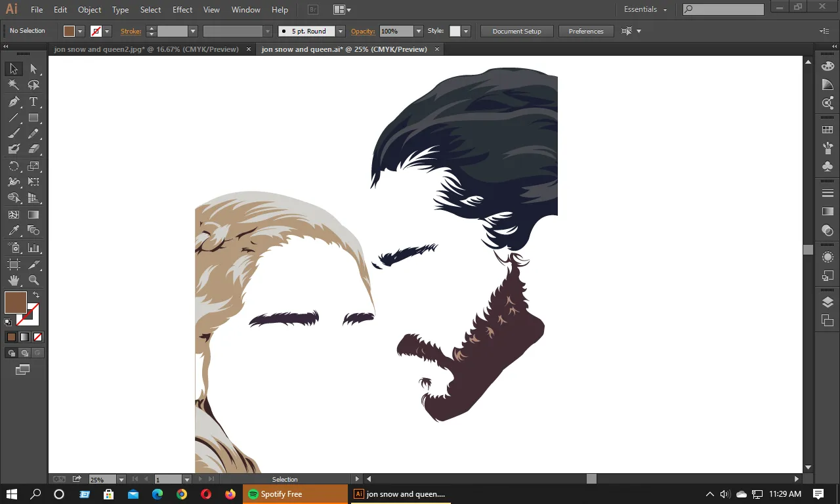Enable Draw Behind mode
Screen dimensions: 840x504
pos(24,353)
